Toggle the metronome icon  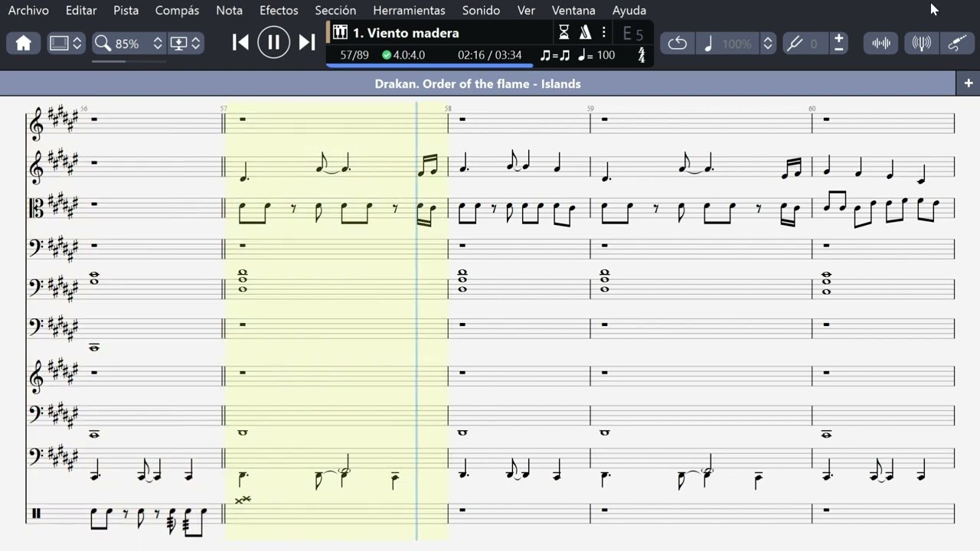pyautogui.click(x=585, y=33)
